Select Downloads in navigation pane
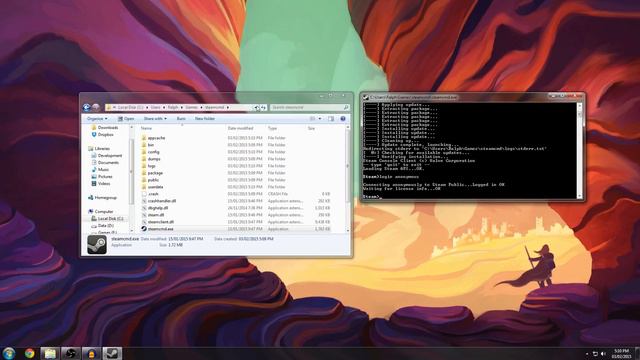This screenshot has height=360, width=640. tap(104, 127)
